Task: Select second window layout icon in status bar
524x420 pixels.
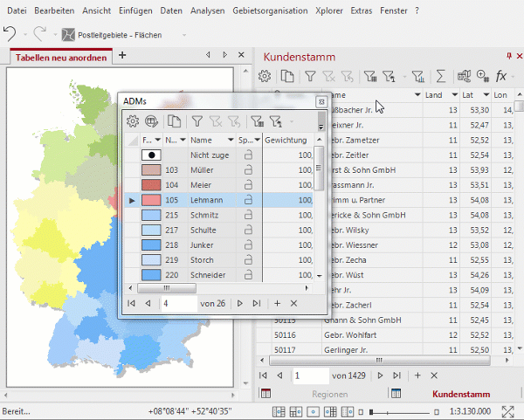Action: (296, 411)
